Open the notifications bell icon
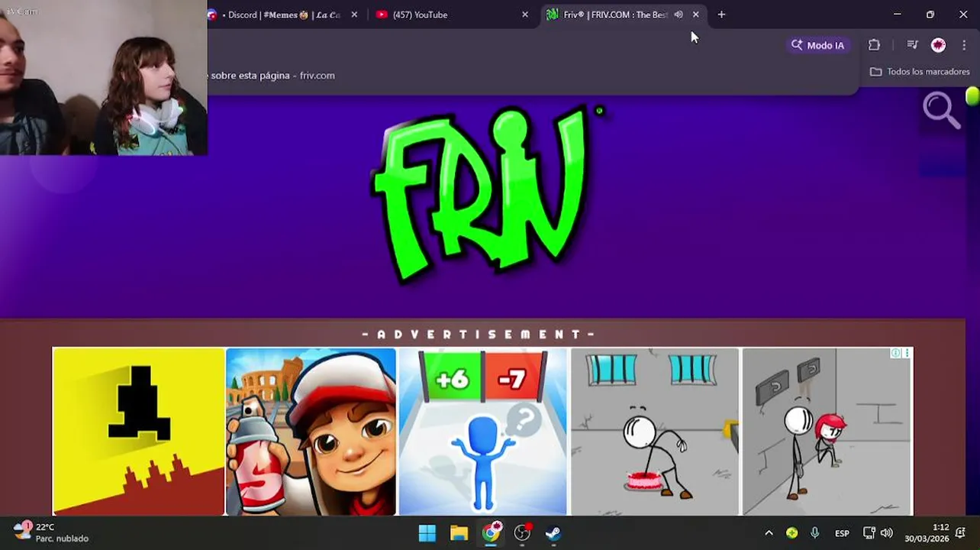 [960, 533]
